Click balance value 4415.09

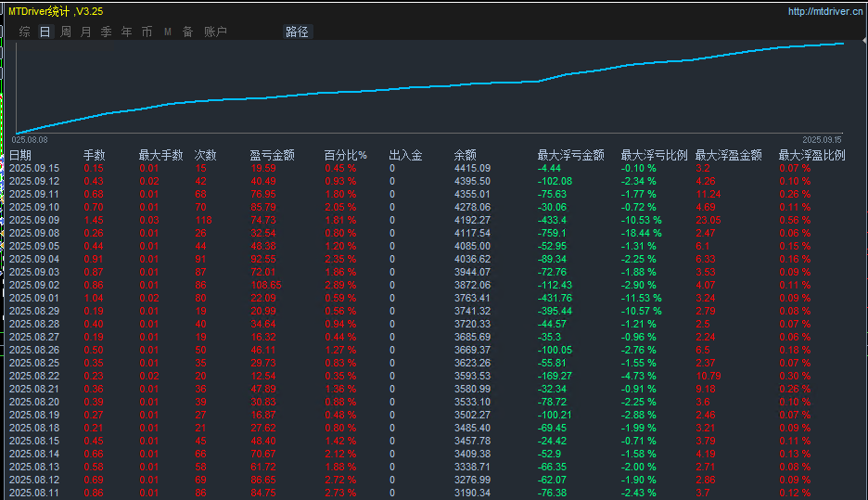point(472,168)
